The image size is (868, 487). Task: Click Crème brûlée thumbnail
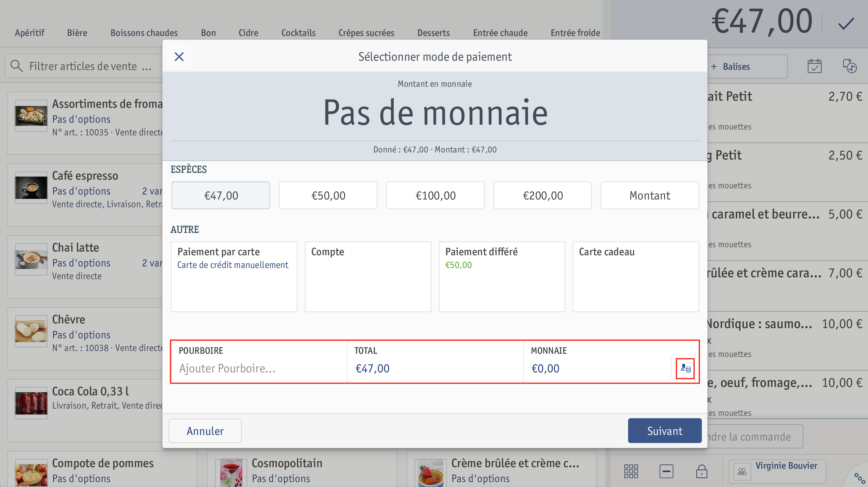[430, 472]
